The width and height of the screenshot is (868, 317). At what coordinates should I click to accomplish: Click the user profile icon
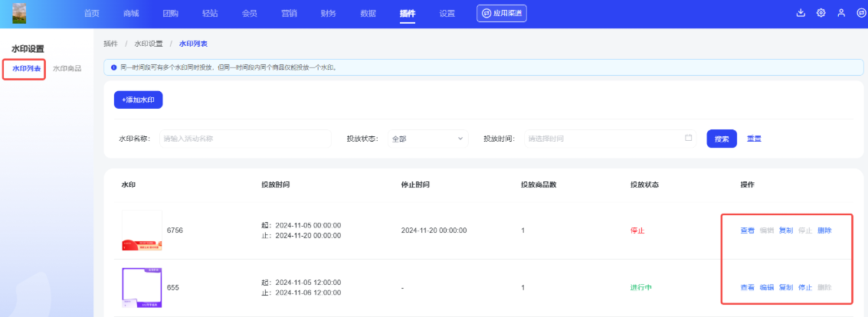(840, 13)
